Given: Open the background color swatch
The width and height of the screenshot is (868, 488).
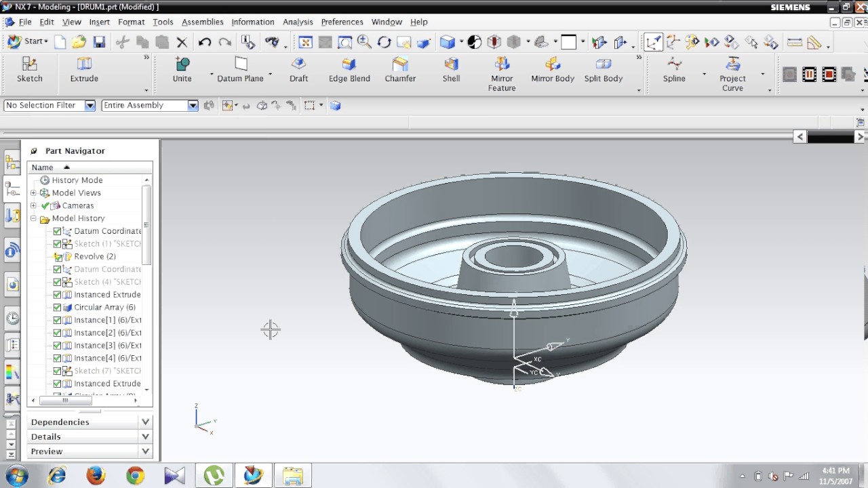Looking at the screenshot, I should click(568, 42).
